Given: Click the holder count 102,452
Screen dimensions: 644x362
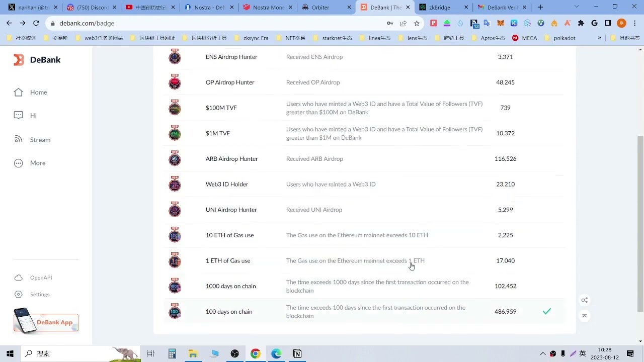Looking at the screenshot, I should [505, 286].
